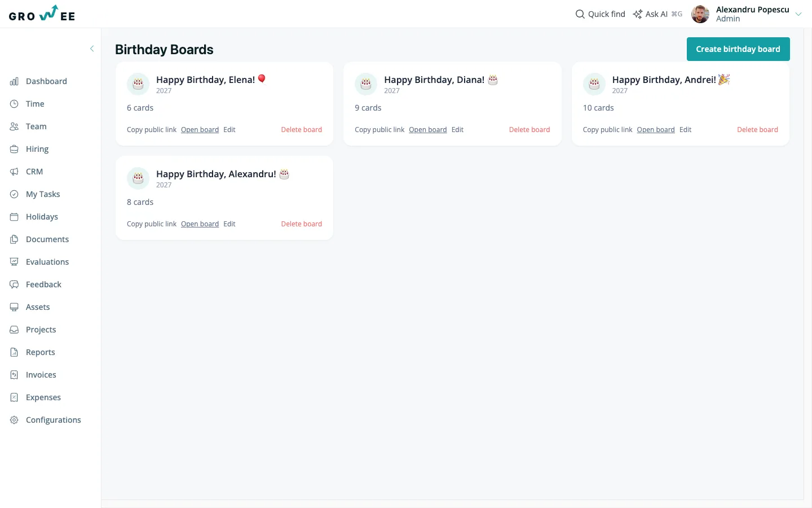Click the '8 cards' count text

click(x=140, y=202)
